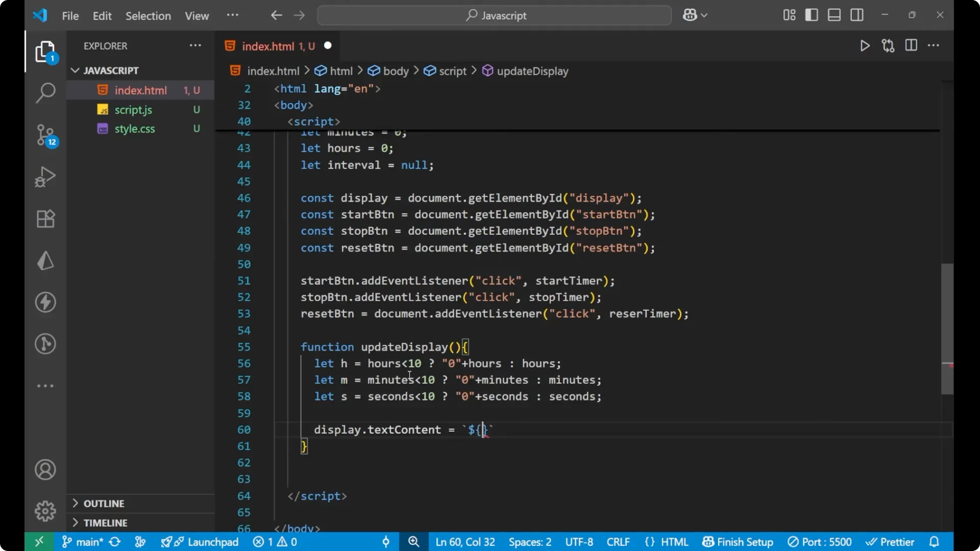Open the Extensions view

point(45,218)
